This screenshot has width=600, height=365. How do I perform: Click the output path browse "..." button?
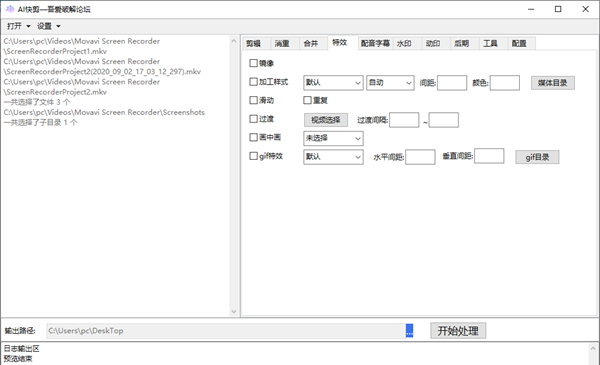coord(409,331)
